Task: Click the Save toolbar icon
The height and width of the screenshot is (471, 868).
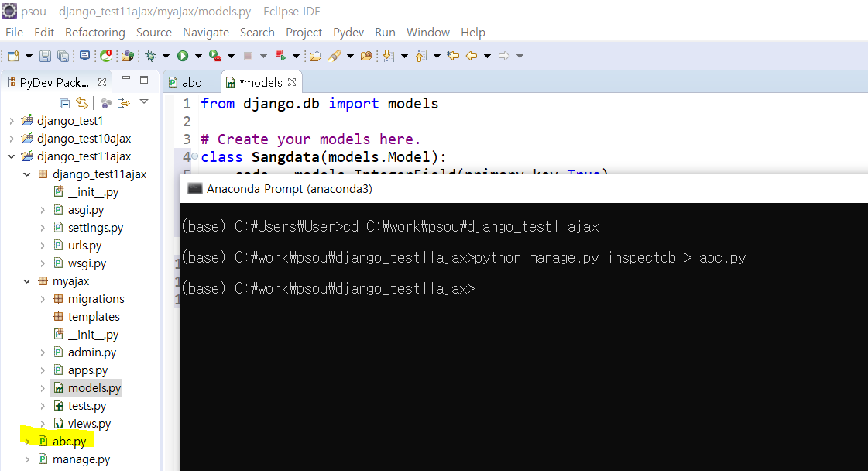Action: [46, 56]
